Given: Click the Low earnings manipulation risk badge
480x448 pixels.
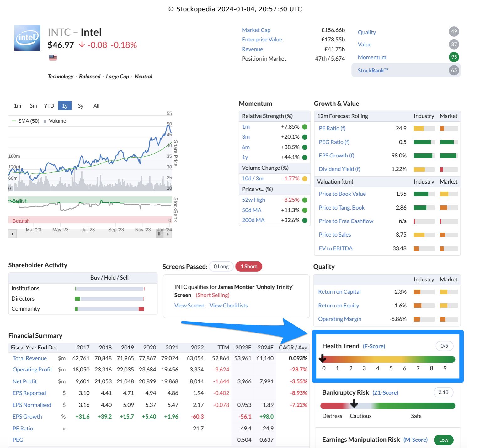Looking at the screenshot, I should (x=443, y=440).
